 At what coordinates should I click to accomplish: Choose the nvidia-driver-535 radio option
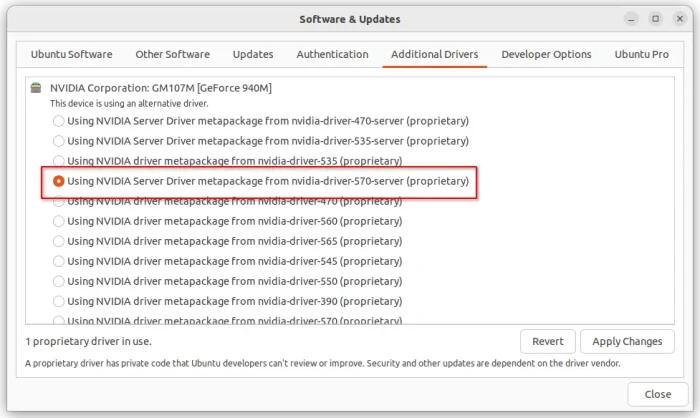(x=58, y=161)
